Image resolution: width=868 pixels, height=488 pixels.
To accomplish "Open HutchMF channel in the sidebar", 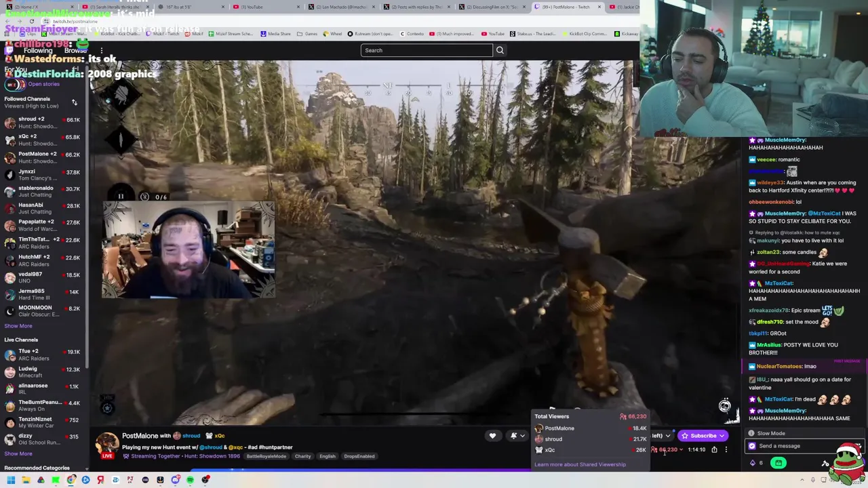I will [x=44, y=260].
